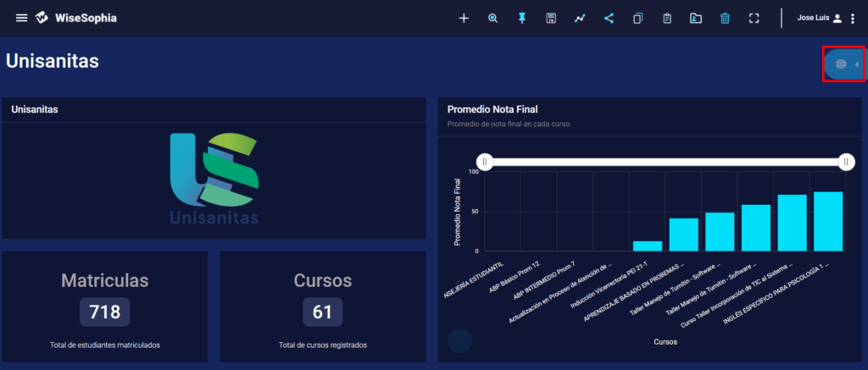This screenshot has width=868, height=370.
Task: Click the Jose Luis username
Action: (x=813, y=18)
